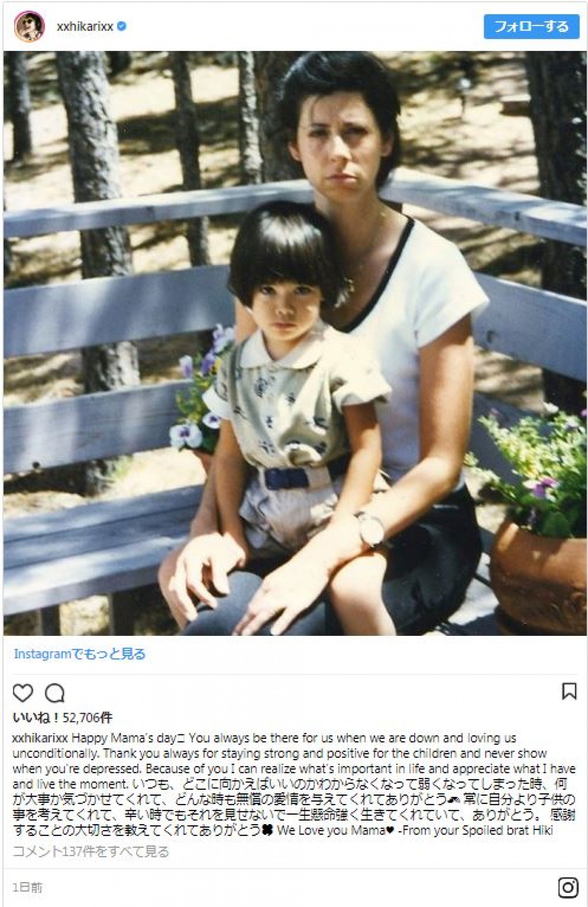This screenshot has height=907, width=588.
Task: Click the "Happy Mama's day" caption text
Action: pyautogui.click(x=123, y=738)
